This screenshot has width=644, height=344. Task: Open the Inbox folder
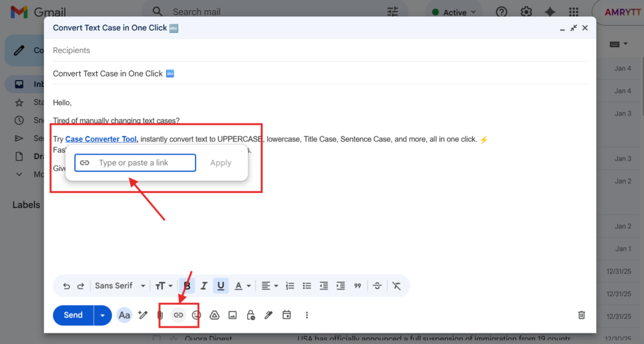[25, 84]
